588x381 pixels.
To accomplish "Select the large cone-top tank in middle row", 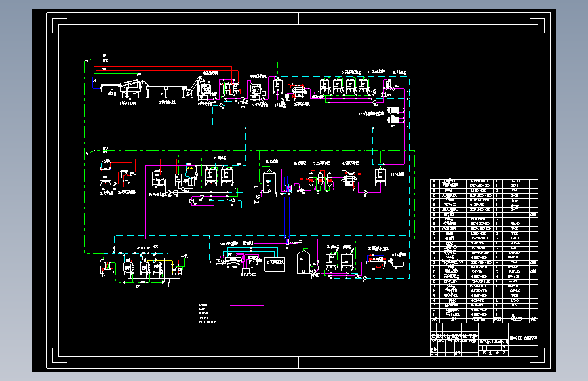I will coord(269,182).
